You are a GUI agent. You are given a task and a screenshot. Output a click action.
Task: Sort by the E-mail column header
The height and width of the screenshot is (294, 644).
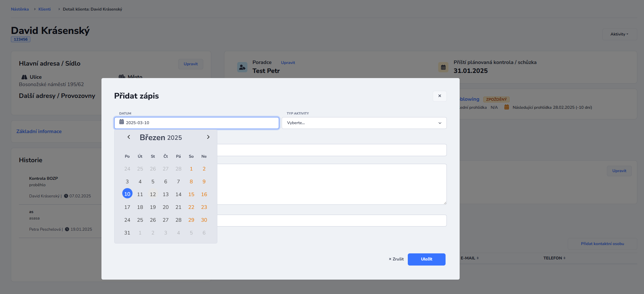[470, 258]
